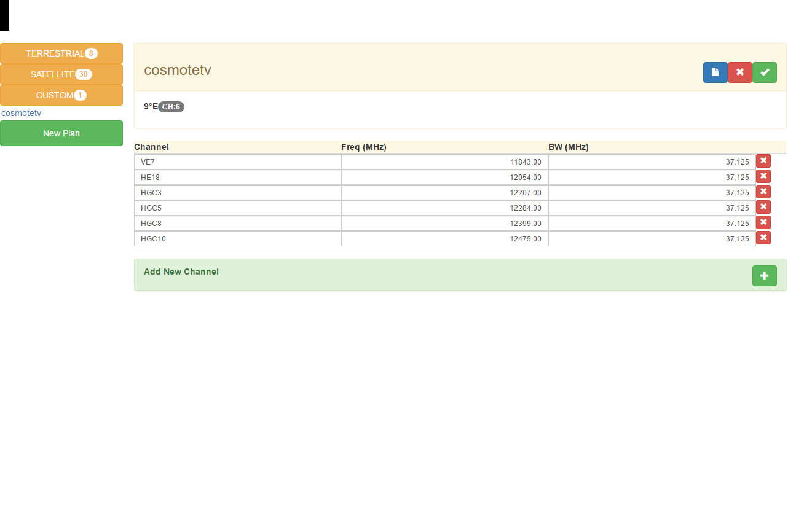The image size is (796, 532).
Task: Remove the HGC5 channel row
Action: (763, 207)
